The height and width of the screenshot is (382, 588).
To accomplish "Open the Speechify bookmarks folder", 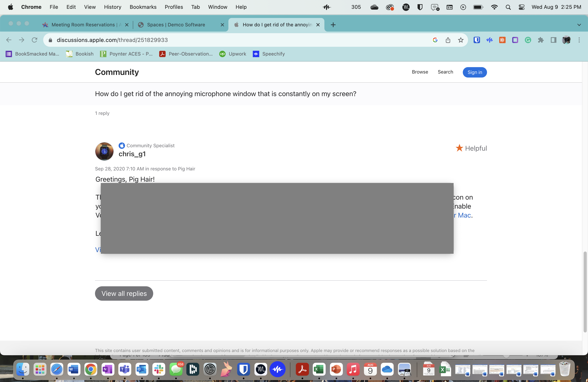I will [x=269, y=54].
